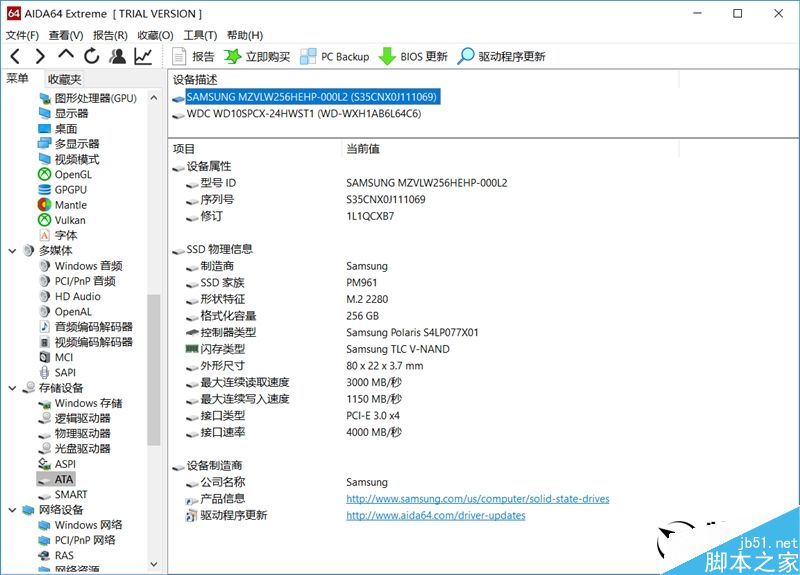Switch to the 收藏夹 favorites tab
This screenshot has height=575, width=800.
point(64,79)
